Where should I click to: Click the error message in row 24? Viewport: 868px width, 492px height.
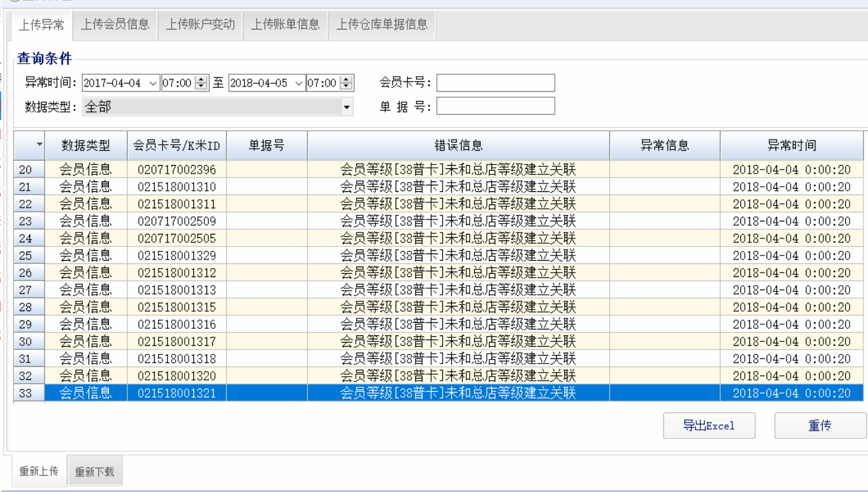459,238
